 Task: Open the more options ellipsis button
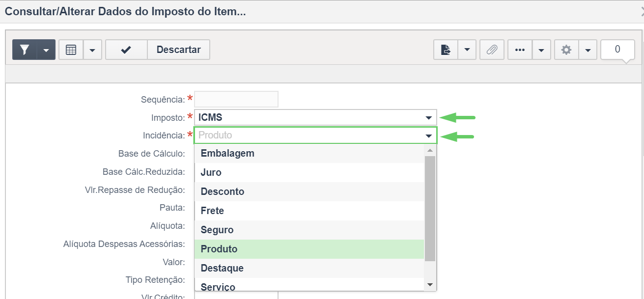[520, 50]
